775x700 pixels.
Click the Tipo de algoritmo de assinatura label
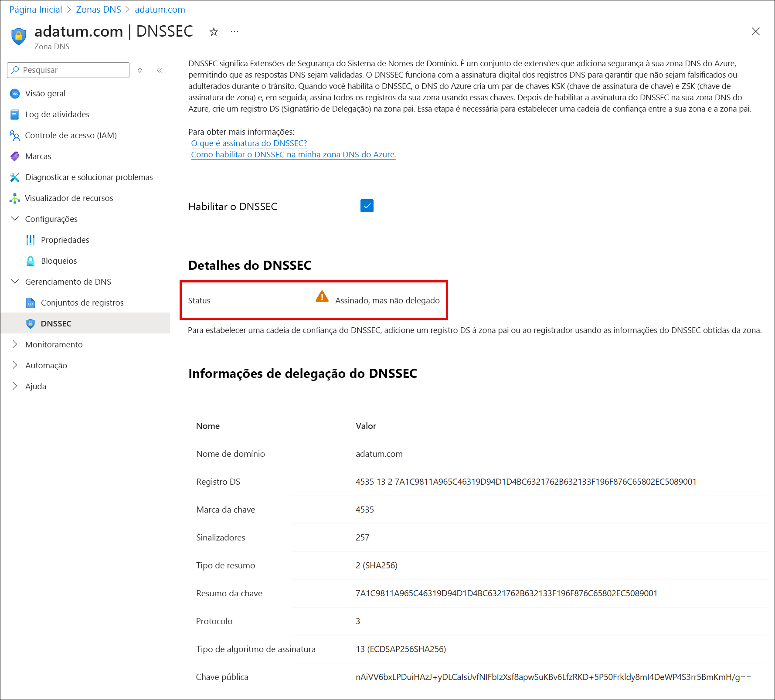256,649
